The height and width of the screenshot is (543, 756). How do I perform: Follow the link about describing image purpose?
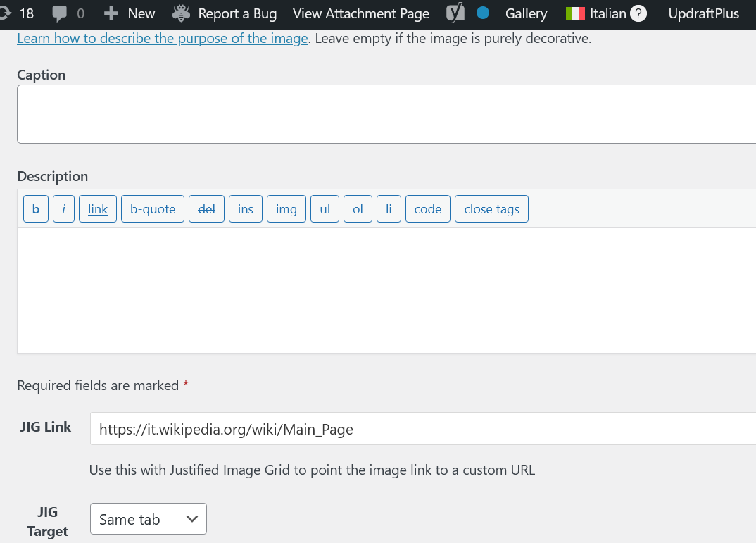click(163, 38)
